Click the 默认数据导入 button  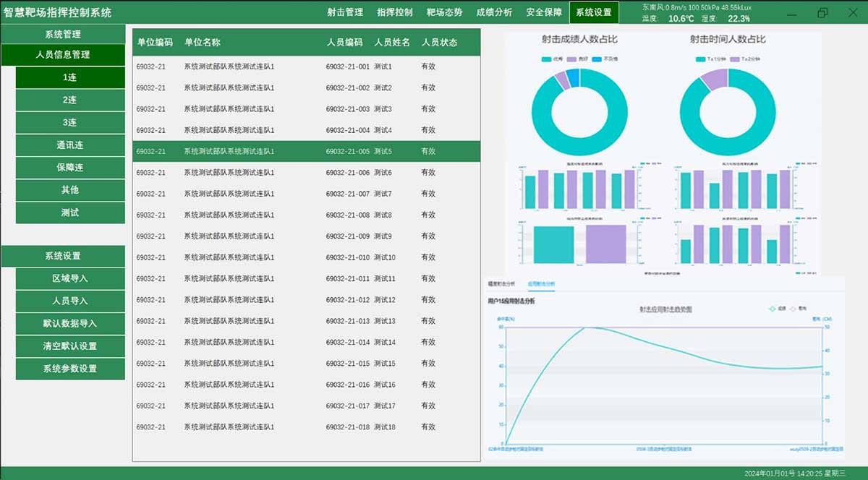(x=70, y=323)
